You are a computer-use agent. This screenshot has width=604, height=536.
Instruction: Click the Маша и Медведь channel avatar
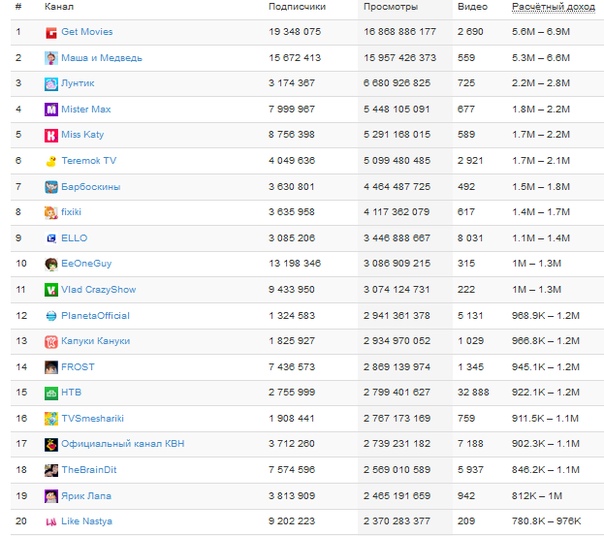[x=51, y=58]
